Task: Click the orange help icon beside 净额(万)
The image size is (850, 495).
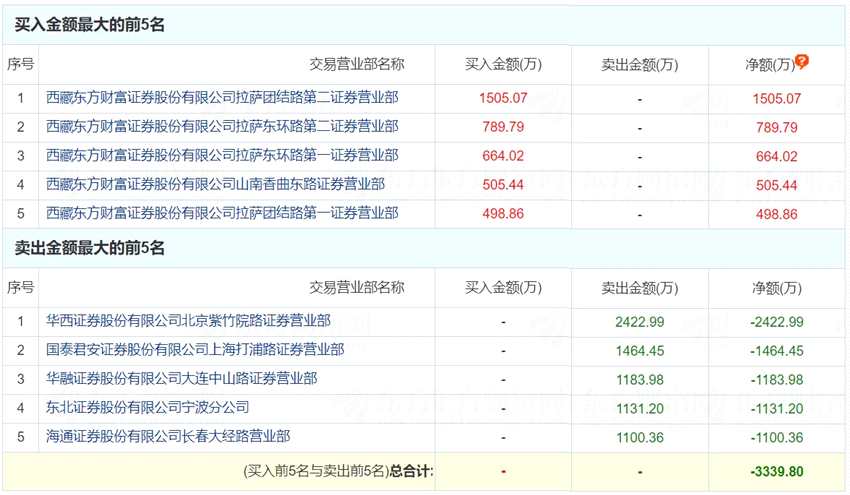Action: 802,61
